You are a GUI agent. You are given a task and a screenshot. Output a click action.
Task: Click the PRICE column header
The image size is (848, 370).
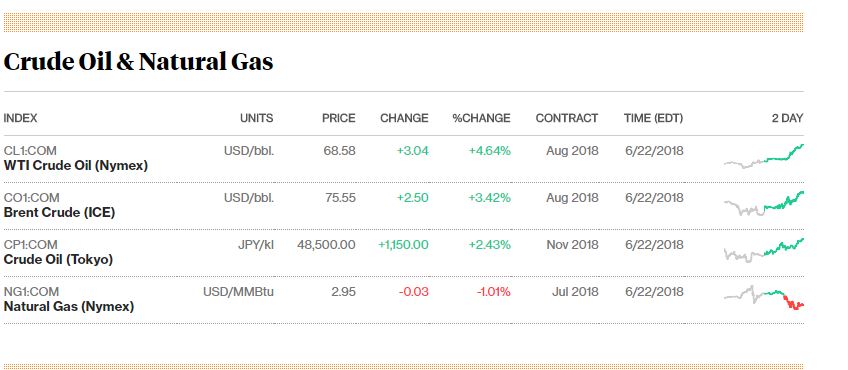click(339, 118)
